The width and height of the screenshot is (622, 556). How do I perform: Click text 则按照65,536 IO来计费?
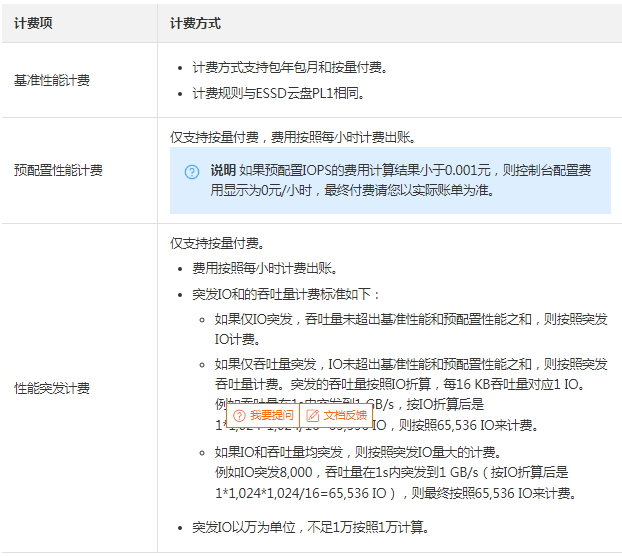pos(468,425)
